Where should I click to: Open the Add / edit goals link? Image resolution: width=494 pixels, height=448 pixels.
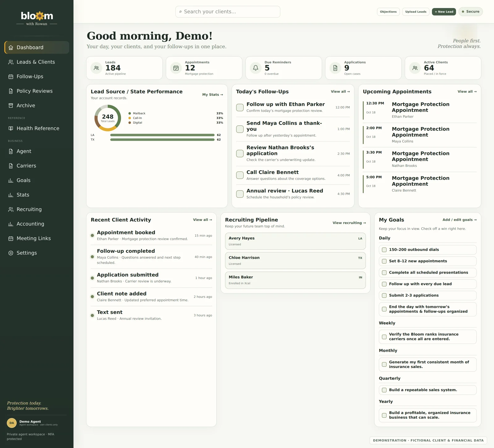(x=459, y=220)
